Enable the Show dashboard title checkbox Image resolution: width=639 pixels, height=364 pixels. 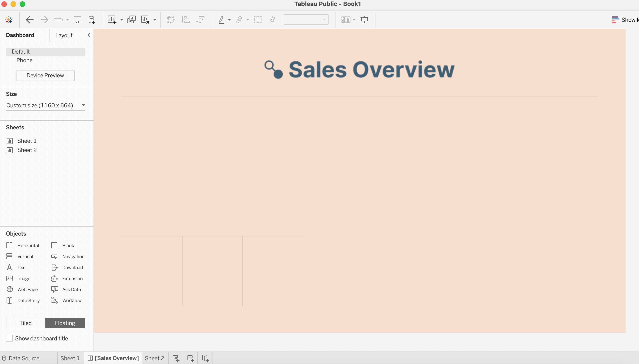tap(9, 338)
